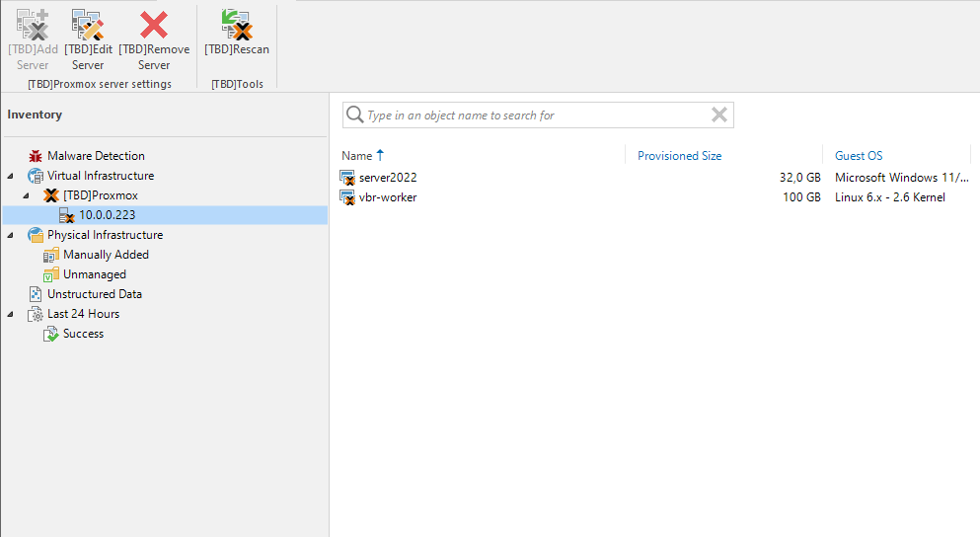Click the object name search field
Image resolution: width=980 pixels, height=537 pixels.
[x=533, y=115]
